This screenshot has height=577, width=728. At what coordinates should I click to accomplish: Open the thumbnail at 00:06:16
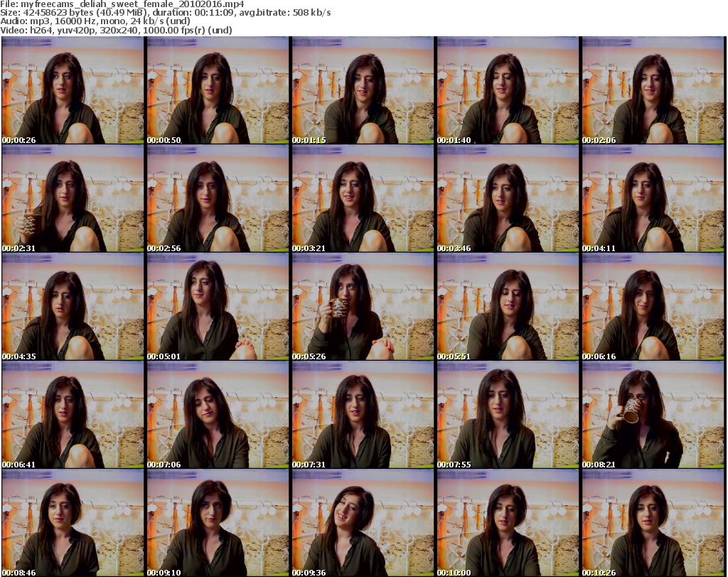point(653,307)
